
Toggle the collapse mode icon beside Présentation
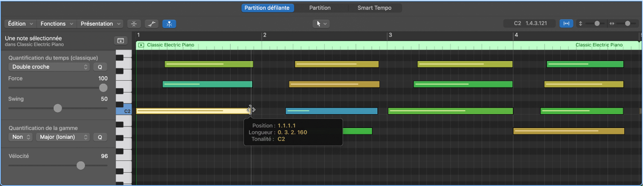click(134, 24)
